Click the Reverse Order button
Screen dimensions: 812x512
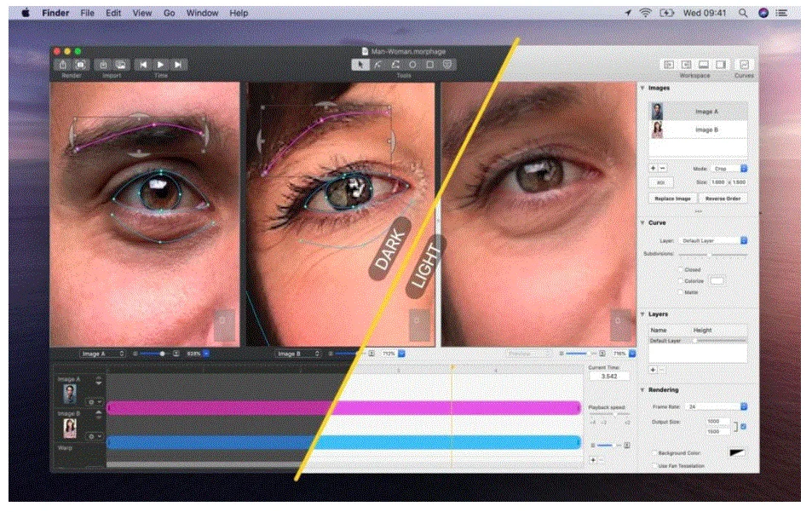coord(723,198)
